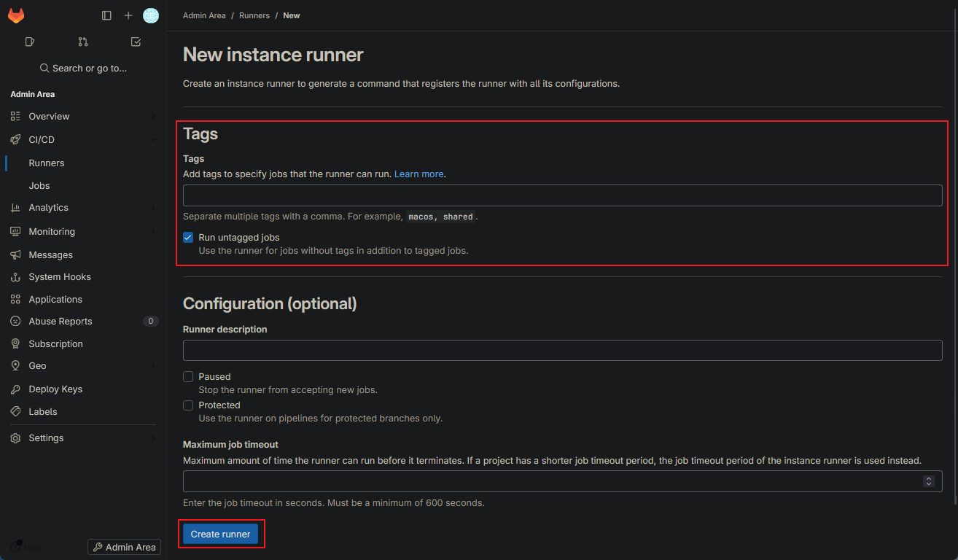Expand the Geo section chevron
Viewport: 958px width, 560px height.
pos(153,366)
